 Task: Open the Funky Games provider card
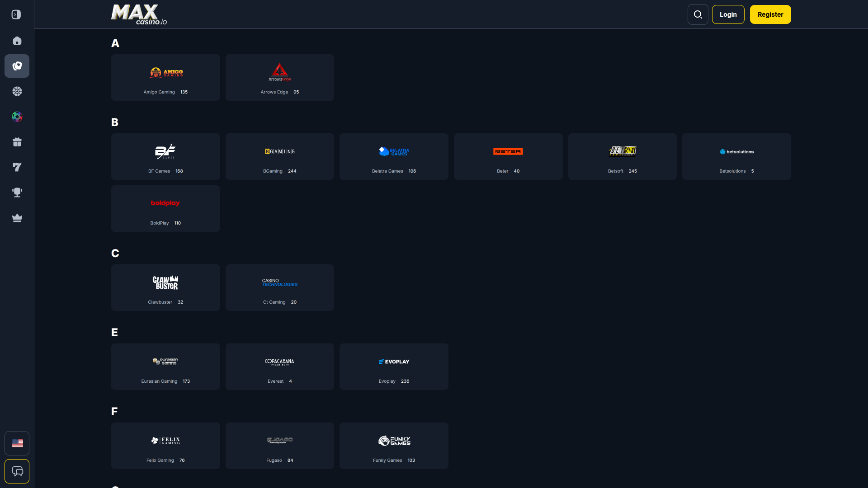[x=394, y=446]
